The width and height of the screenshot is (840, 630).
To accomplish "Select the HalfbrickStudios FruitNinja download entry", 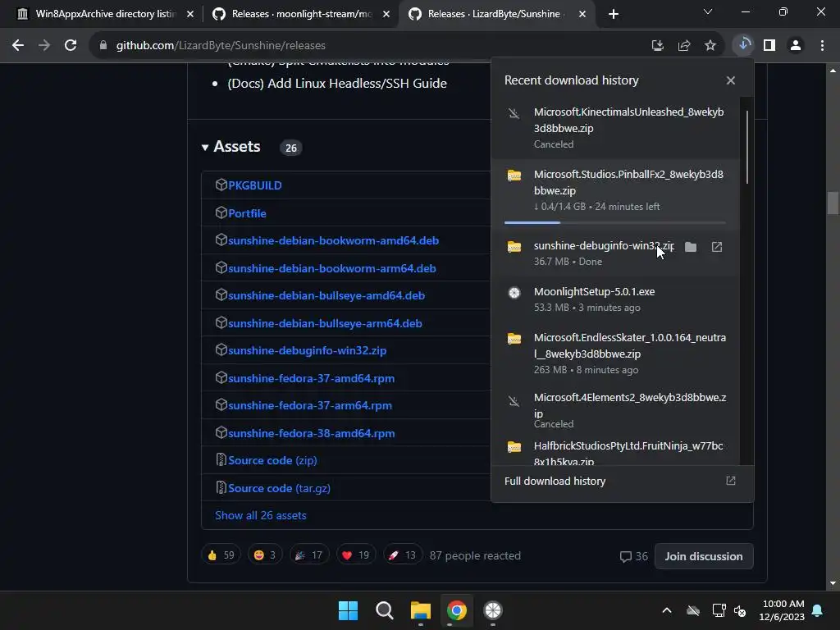I will click(615, 452).
